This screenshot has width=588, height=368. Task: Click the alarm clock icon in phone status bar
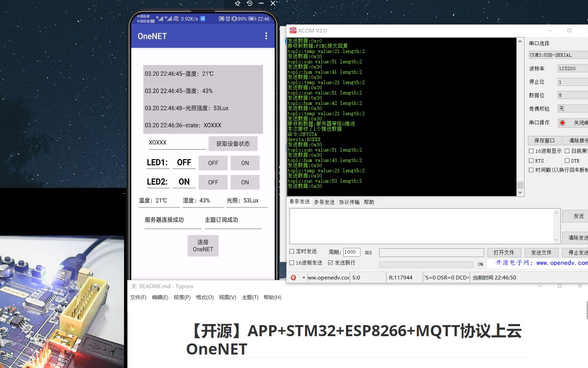tap(228, 19)
